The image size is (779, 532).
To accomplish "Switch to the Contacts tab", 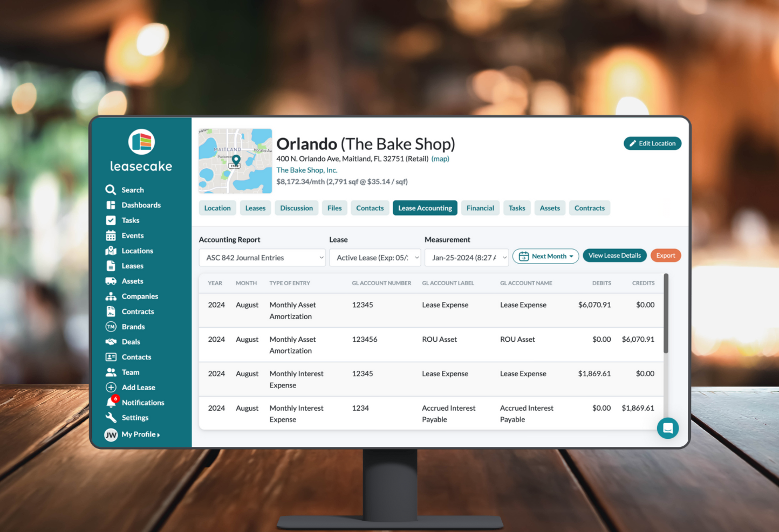I will [370, 208].
